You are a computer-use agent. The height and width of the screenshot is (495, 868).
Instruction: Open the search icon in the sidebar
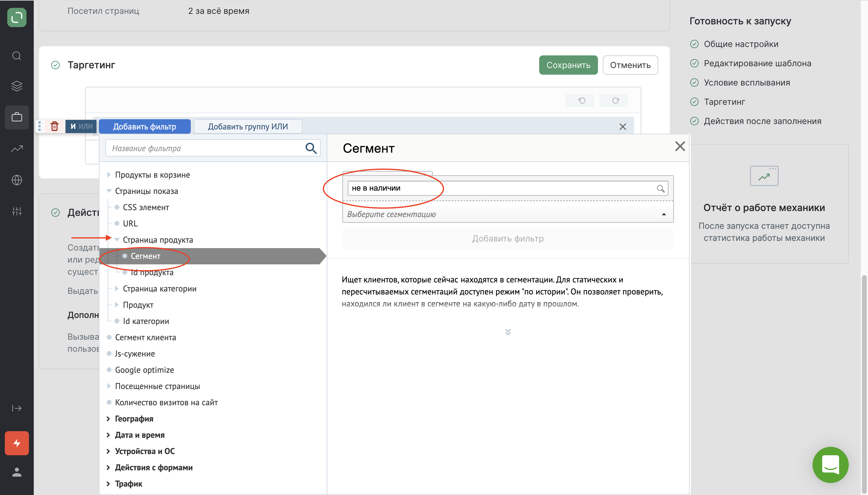point(17,56)
